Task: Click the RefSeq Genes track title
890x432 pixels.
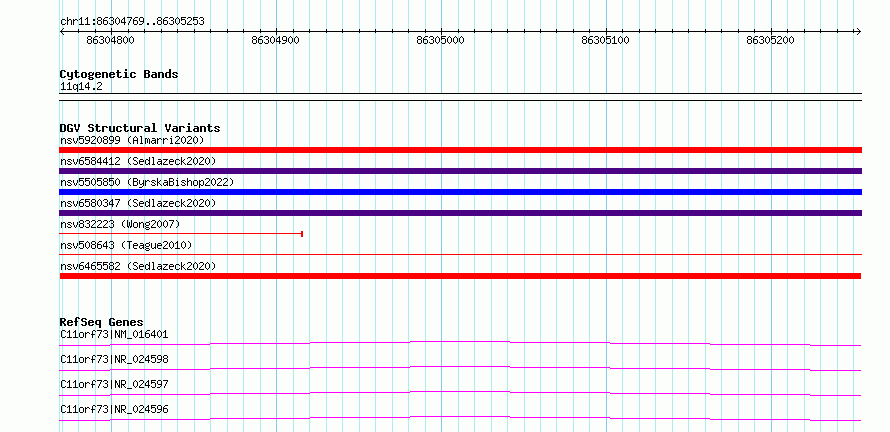Action: pos(102,322)
